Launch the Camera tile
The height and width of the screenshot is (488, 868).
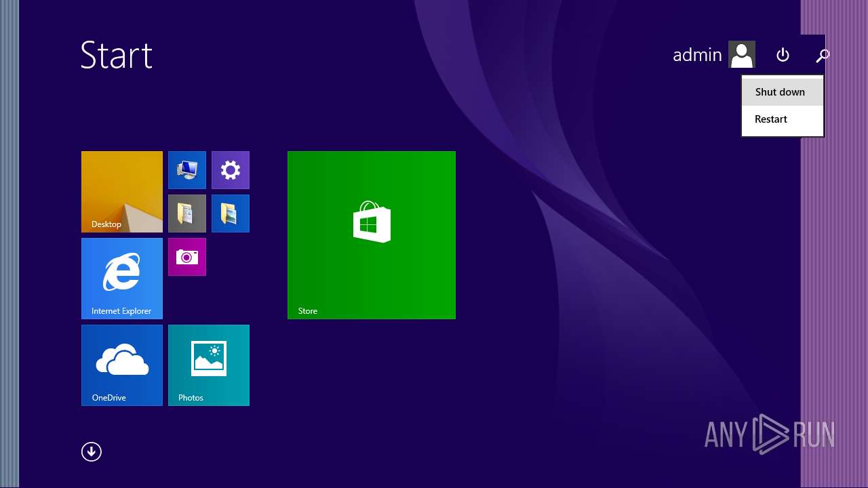point(187,257)
